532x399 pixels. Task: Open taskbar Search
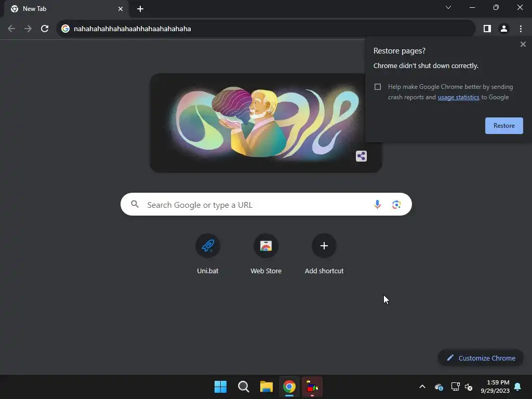pyautogui.click(x=243, y=387)
